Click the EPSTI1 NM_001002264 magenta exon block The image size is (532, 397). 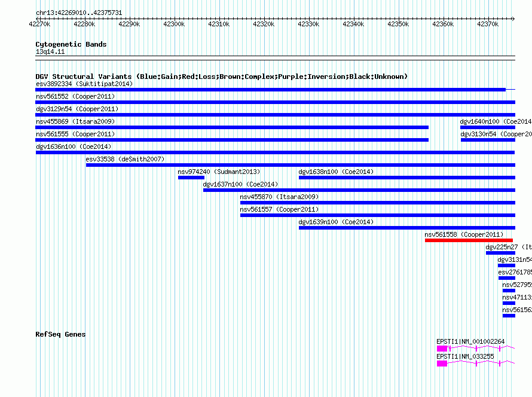442,349
